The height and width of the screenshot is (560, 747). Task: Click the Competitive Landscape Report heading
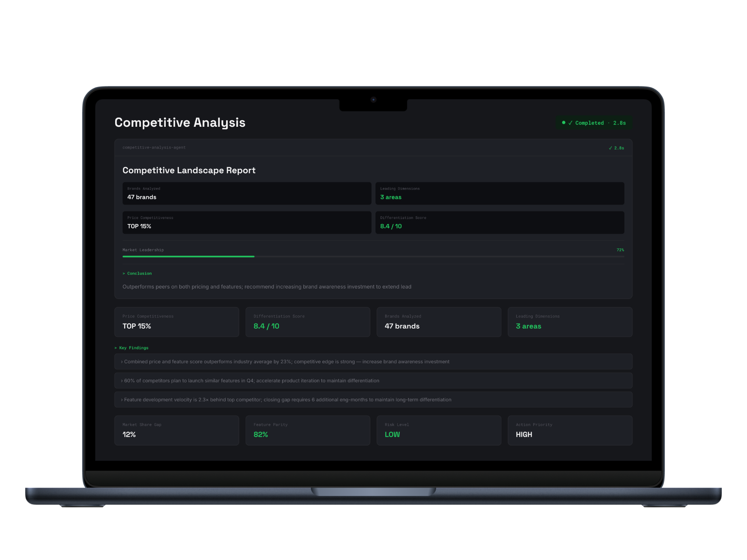[189, 170]
